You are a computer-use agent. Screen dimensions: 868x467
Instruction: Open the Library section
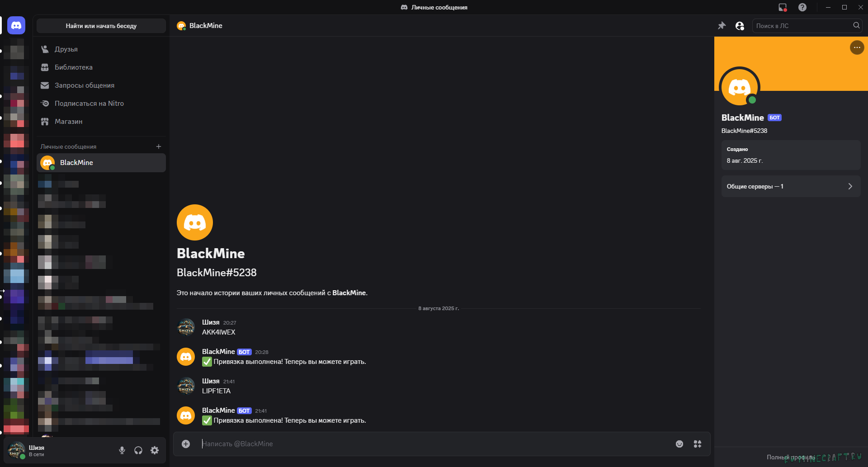101,67
